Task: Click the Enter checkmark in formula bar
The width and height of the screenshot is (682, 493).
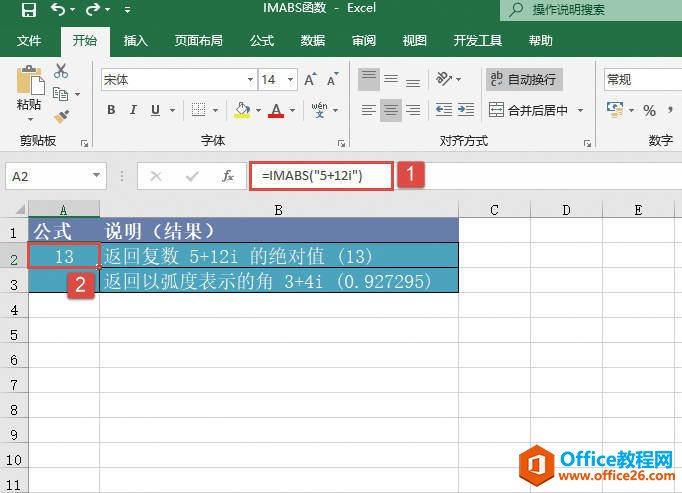Action: 192,176
